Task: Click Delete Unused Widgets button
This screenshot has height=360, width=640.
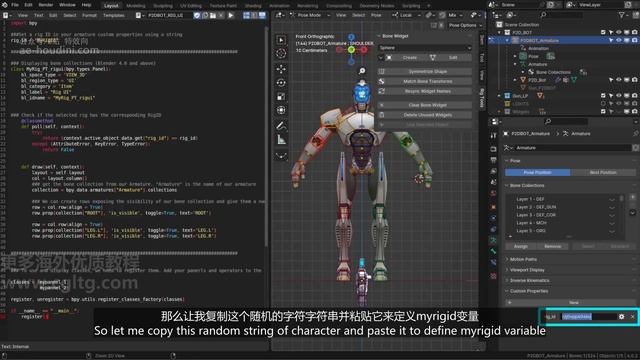Action: pos(427,115)
